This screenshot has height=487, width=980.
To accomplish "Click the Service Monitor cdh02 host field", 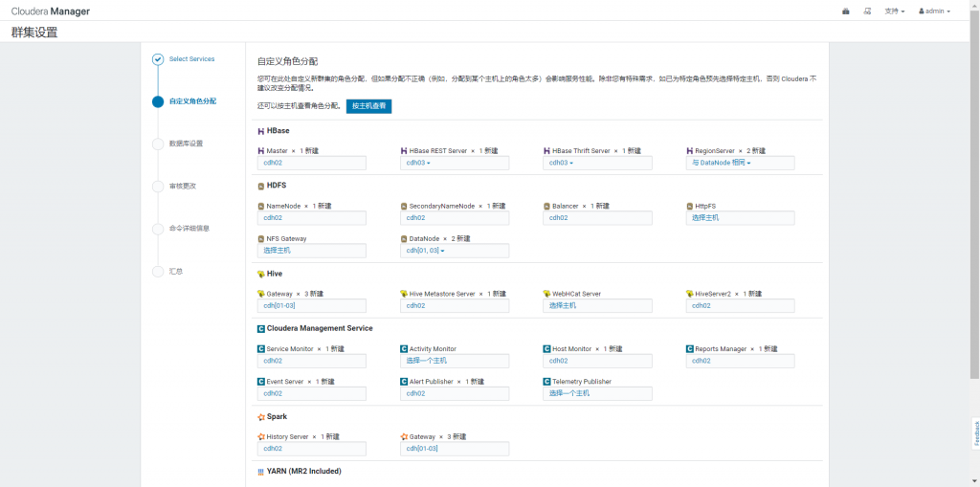I will (312, 361).
